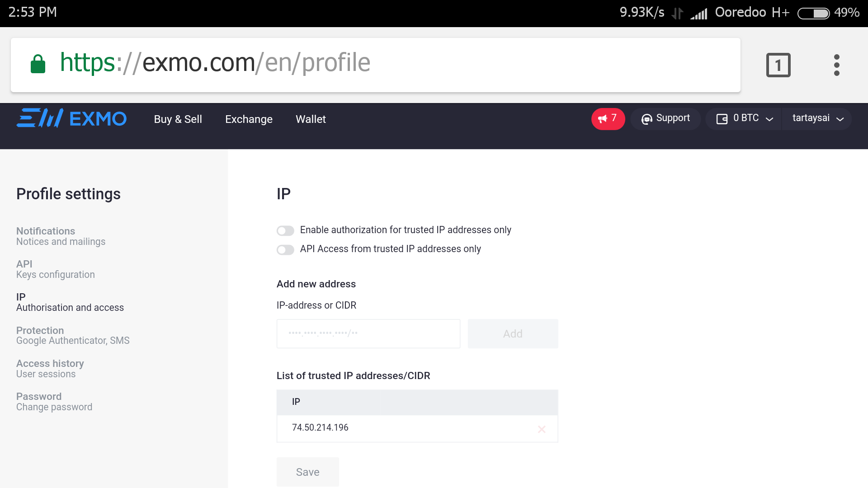Screen dimensions: 868x488
Task: Enable API Access from trusted IP addresses
Action: [x=285, y=249]
